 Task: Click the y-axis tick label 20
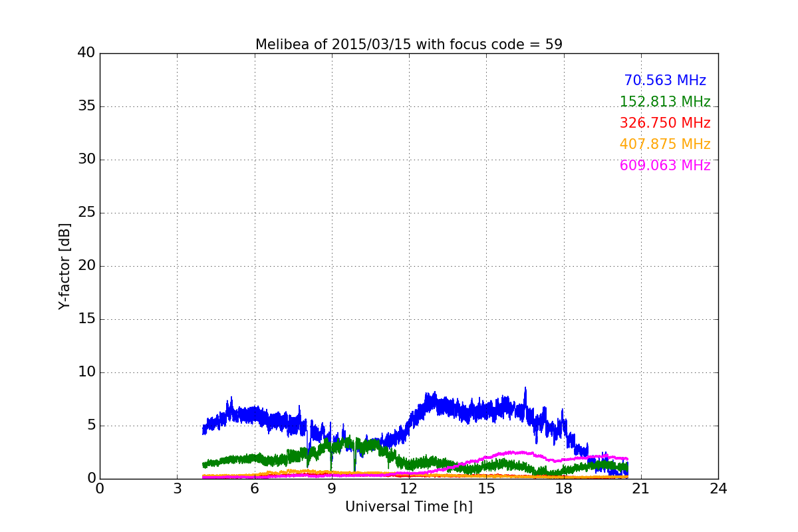(x=86, y=266)
